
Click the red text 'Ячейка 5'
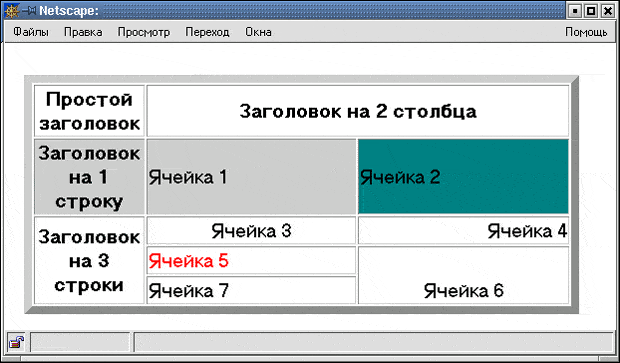(x=189, y=261)
